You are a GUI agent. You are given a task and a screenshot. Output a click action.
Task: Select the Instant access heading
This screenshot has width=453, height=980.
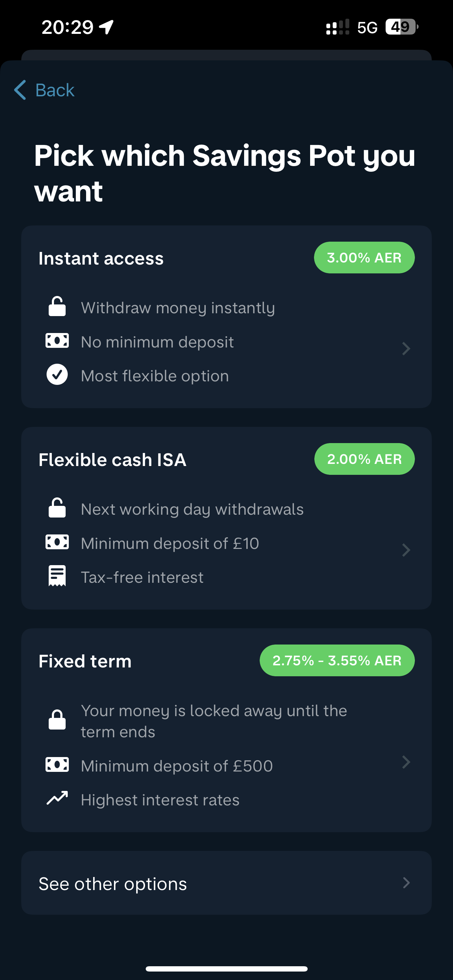pyautogui.click(x=101, y=259)
